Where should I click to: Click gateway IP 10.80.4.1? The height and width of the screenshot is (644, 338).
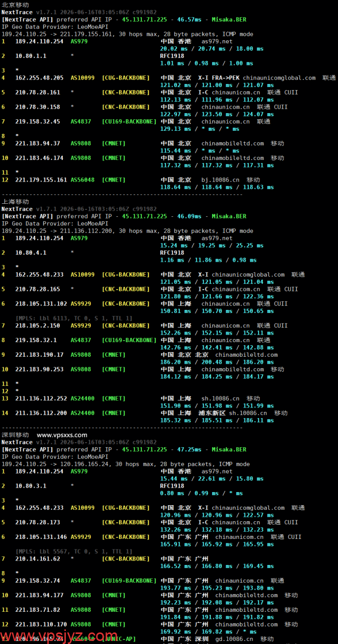(x=31, y=253)
